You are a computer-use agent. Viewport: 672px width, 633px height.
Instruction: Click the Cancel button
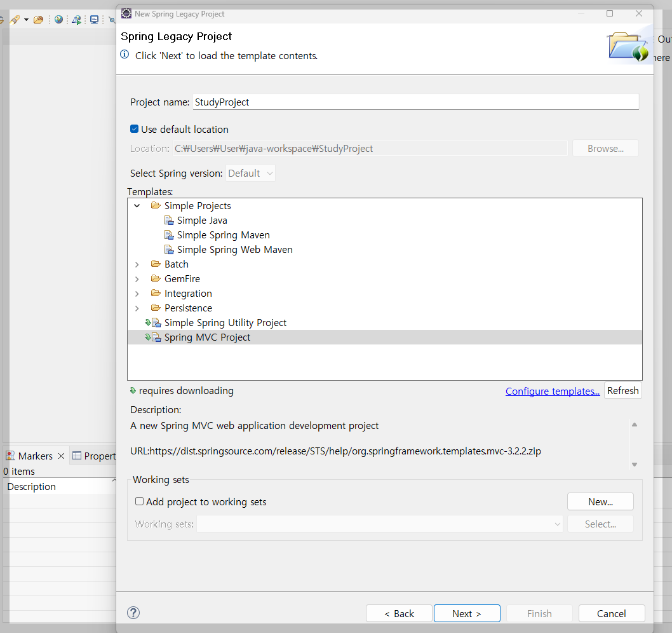coord(612,613)
